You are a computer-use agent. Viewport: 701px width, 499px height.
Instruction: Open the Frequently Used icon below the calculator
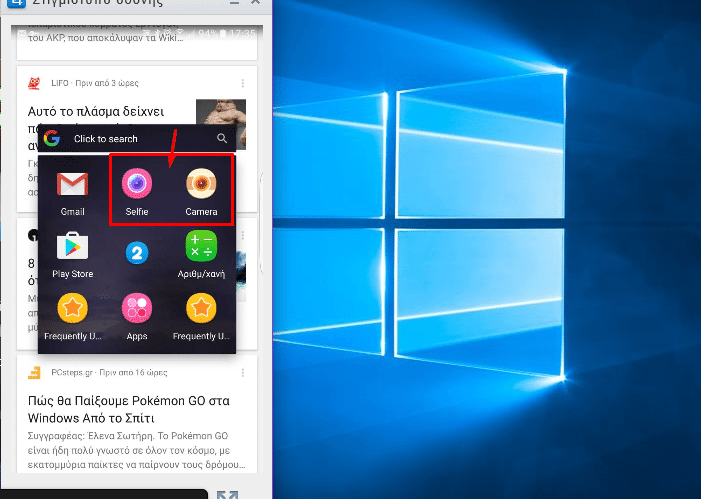(x=201, y=308)
